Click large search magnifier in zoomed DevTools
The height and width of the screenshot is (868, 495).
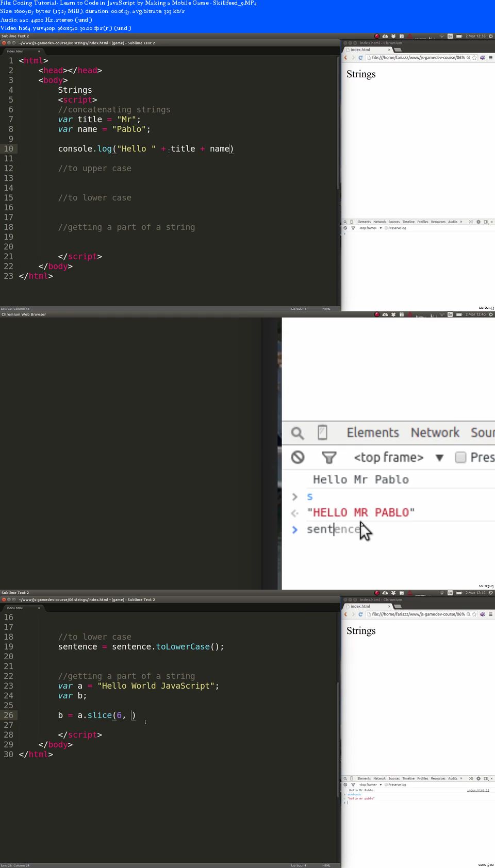pos(298,433)
